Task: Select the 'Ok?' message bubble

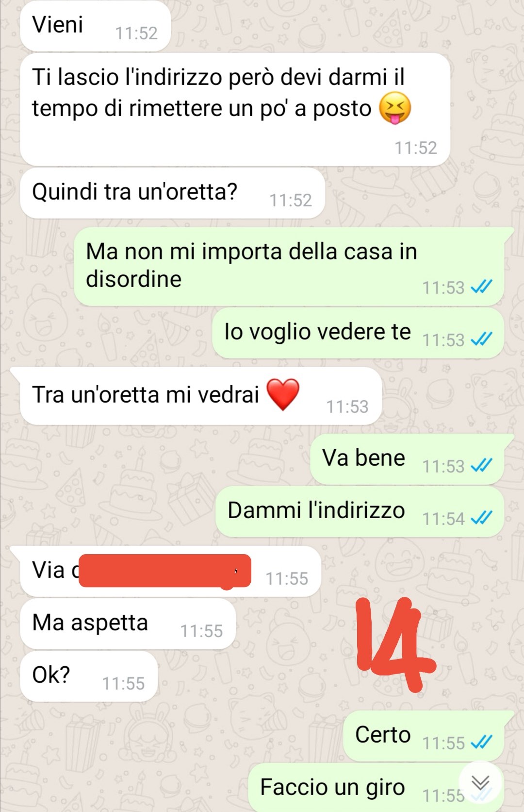Action: point(89,676)
